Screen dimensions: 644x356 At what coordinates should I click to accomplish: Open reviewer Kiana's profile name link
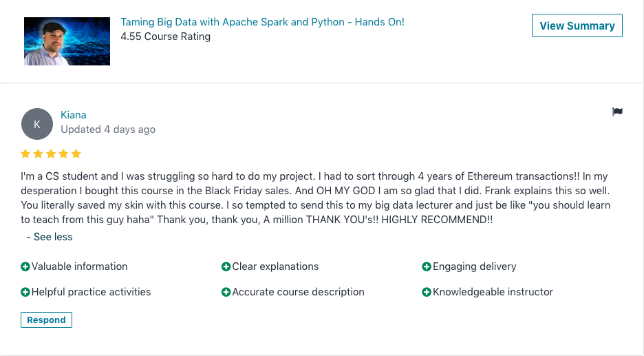[74, 115]
